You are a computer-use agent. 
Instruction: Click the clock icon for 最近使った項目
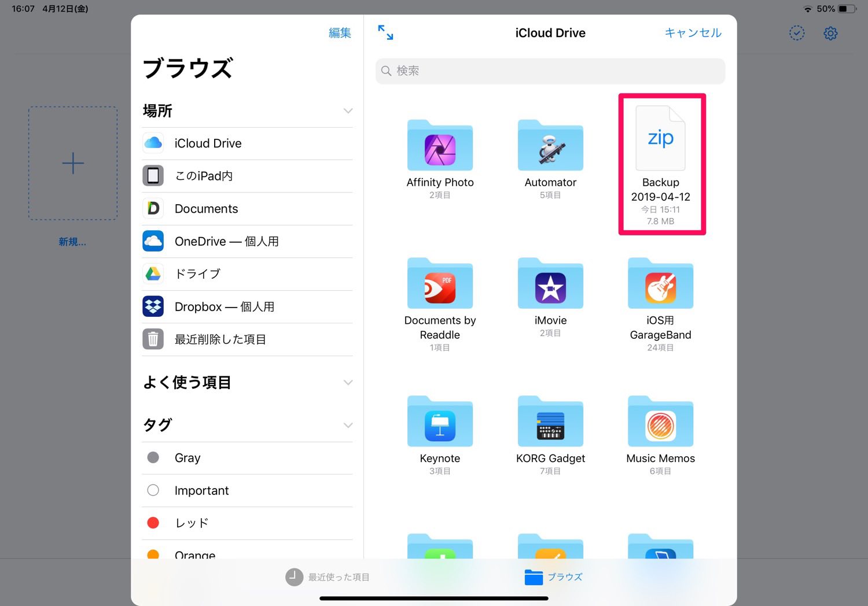pos(294,577)
